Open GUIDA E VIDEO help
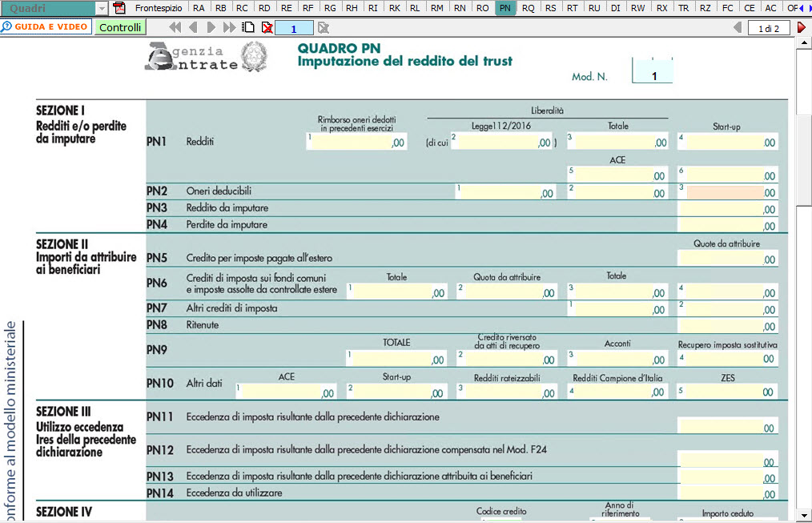Screen dimensions: 812x523 click(46, 26)
